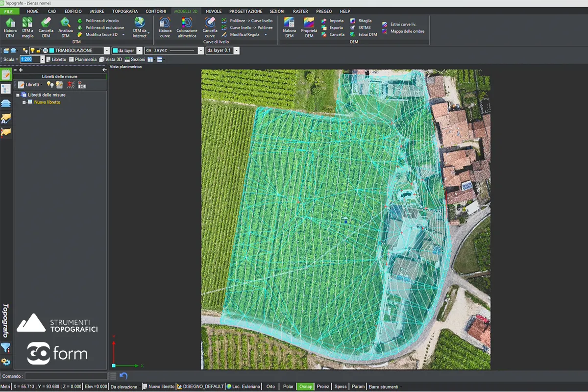Image resolution: width=588 pixels, height=392 pixels.
Task: Toggle Osnap in the status bar
Action: [x=306, y=387]
